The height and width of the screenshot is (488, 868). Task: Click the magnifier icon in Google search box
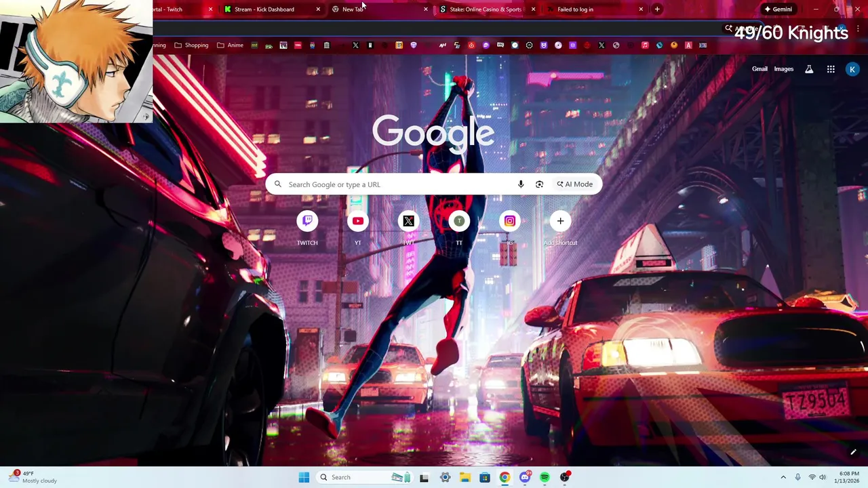pos(277,184)
